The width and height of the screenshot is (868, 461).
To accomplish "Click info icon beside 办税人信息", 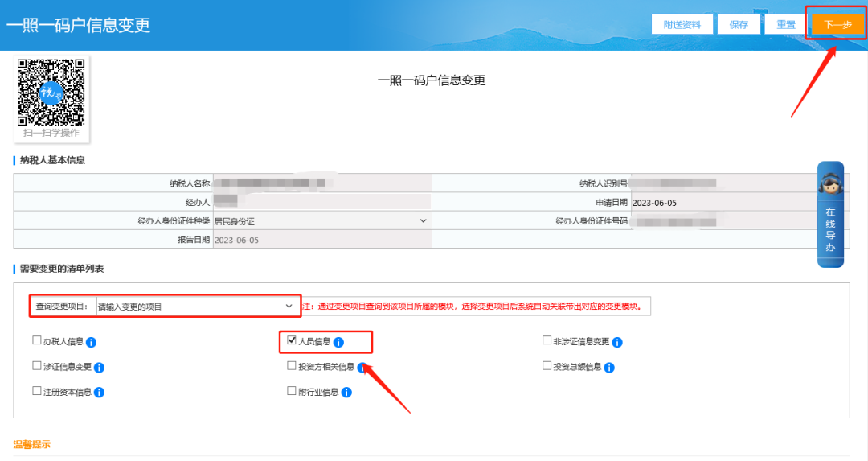I will point(91,342).
